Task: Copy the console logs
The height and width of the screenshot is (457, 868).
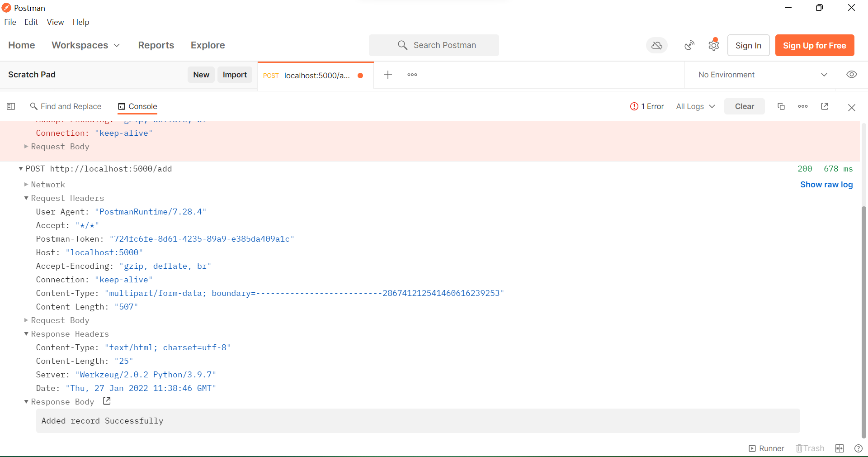Action: point(781,106)
